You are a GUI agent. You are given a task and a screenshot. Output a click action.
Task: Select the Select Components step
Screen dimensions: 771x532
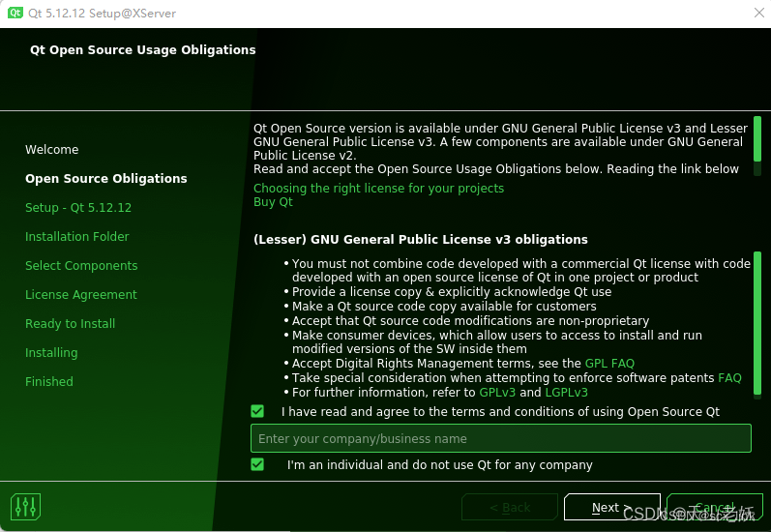coord(81,265)
